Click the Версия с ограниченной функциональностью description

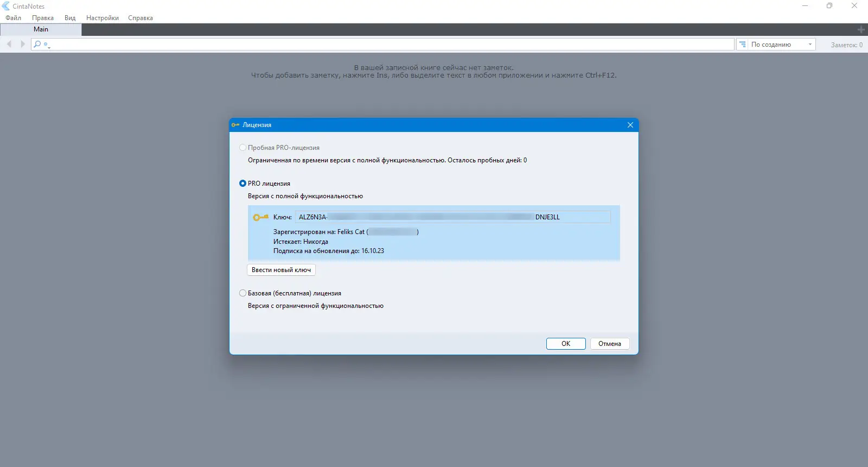[x=316, y=306]
